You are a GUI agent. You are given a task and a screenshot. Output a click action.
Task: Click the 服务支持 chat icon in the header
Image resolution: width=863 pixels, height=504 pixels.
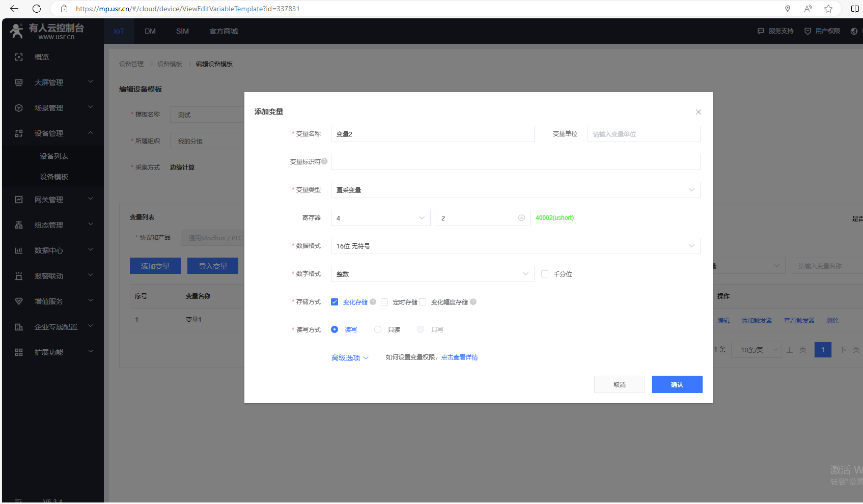[x=761, y=31]
